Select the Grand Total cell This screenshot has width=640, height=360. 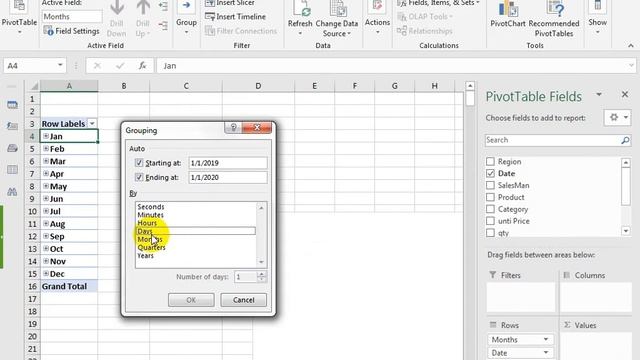pyautogui.click(x=69, y=287)
